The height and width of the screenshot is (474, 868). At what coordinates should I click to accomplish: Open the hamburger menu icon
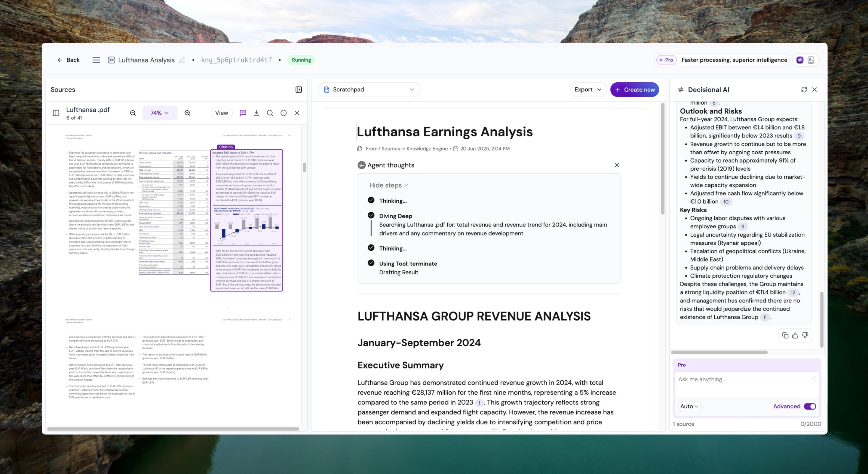click(96, 60)
